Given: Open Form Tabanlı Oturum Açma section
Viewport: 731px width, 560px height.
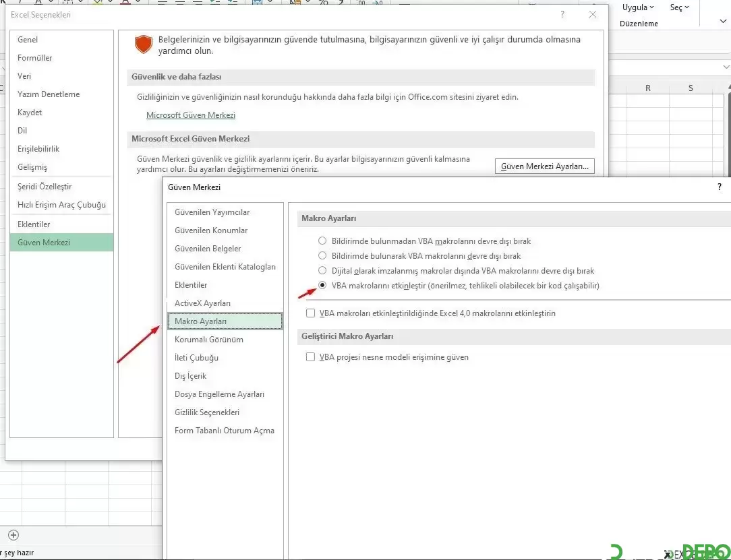Looking at the screenshot, I should click(x=225, y=430).
